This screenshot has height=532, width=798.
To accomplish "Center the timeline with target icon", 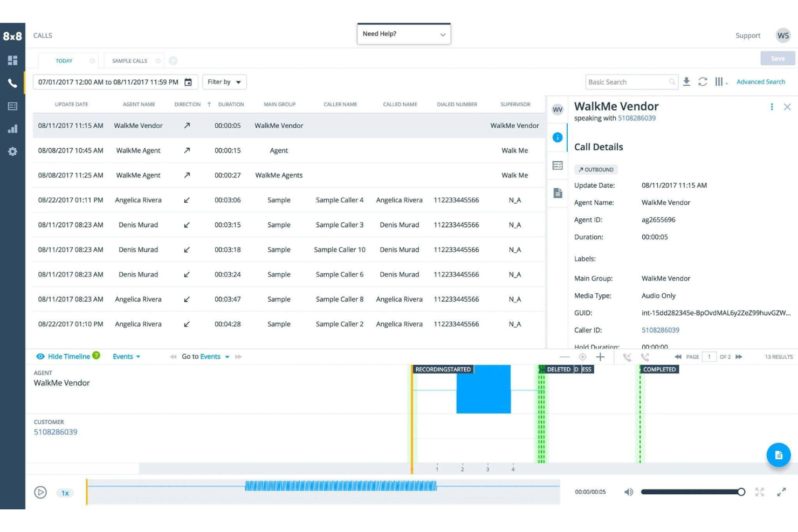I will [x=582, y=357].
